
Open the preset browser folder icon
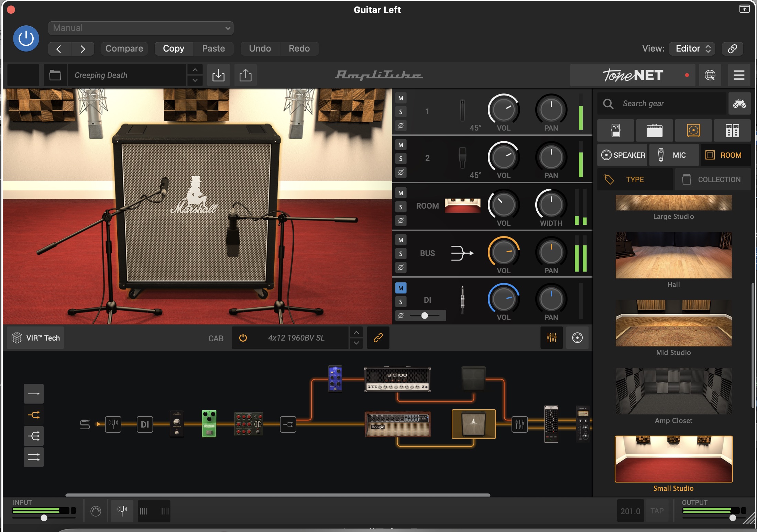pyautogui.click(x=55, y=75)
